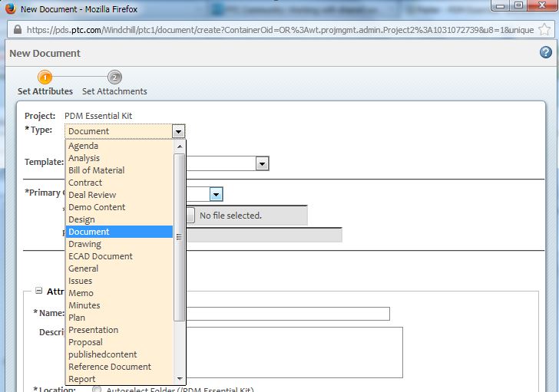
Task: Open the Template dropdown arrow
Action: (x=262, y=163)
